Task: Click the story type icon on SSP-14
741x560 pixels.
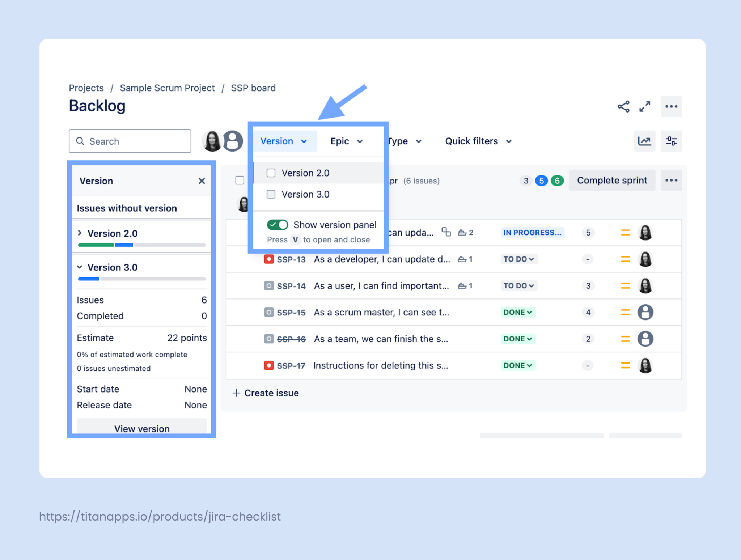Action: (x=269, y=285)
